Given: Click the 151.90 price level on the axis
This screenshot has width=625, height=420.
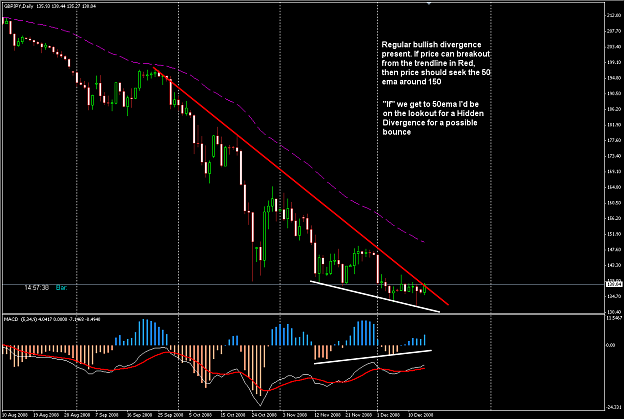Looking at the screenshot, I should coord(614,234).
